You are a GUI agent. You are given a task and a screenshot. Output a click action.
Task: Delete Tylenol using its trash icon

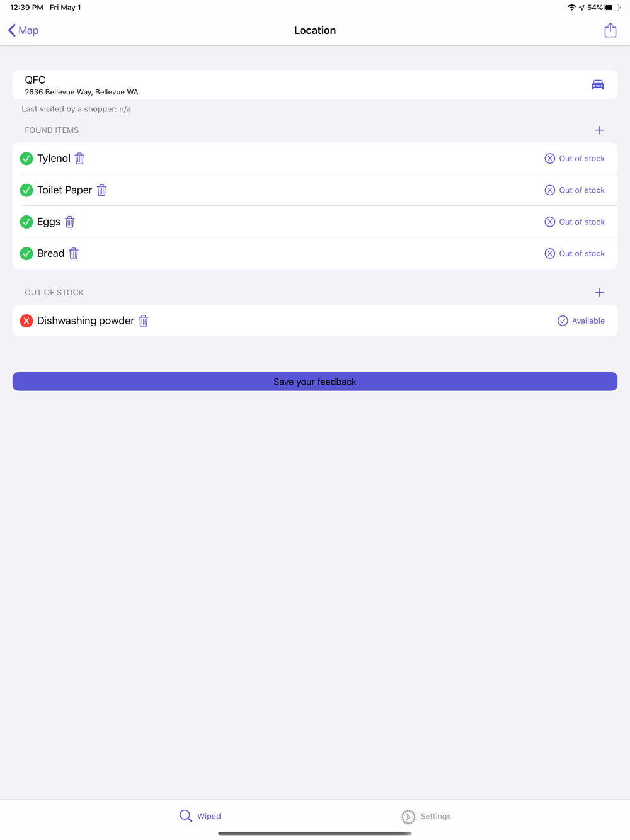click(79, 159)
